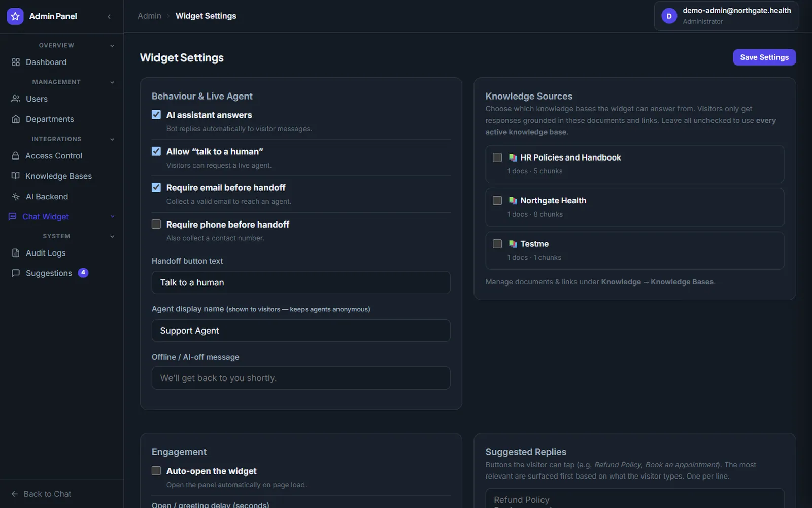Screen dimensions: 812x508
Task: Click the Widget Settings breadcrumb text
Action: (x=206, y=16)
